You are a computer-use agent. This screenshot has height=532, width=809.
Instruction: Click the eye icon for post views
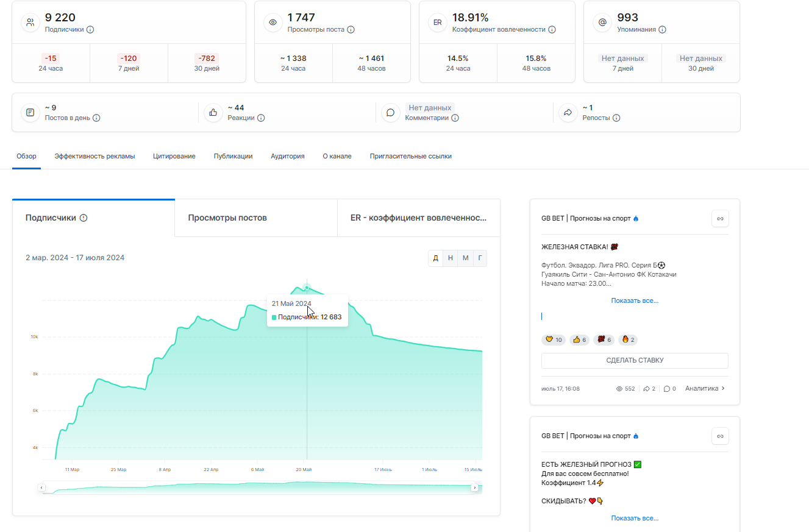(x=273, y=23)
